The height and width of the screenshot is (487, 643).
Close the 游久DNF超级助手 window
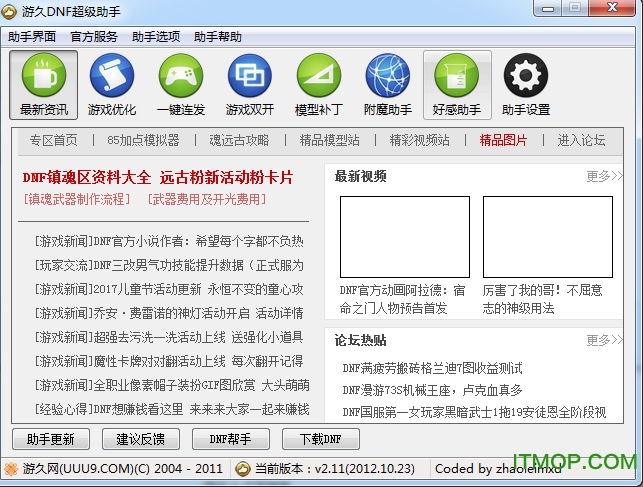tap(612, 8)
